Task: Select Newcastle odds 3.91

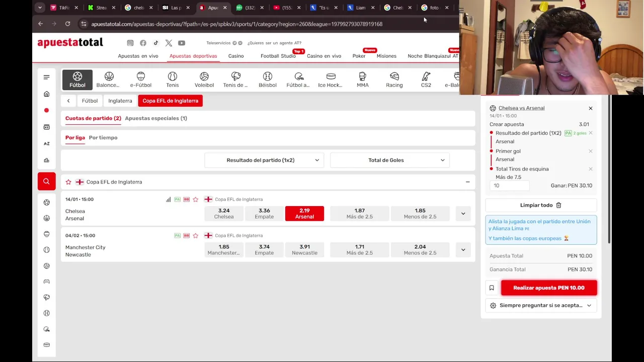Action: (304, 250)
